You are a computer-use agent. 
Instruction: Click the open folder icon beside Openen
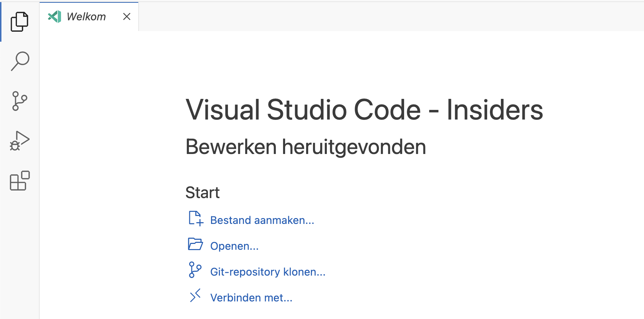pyautogui.click(x=195, y=244)
